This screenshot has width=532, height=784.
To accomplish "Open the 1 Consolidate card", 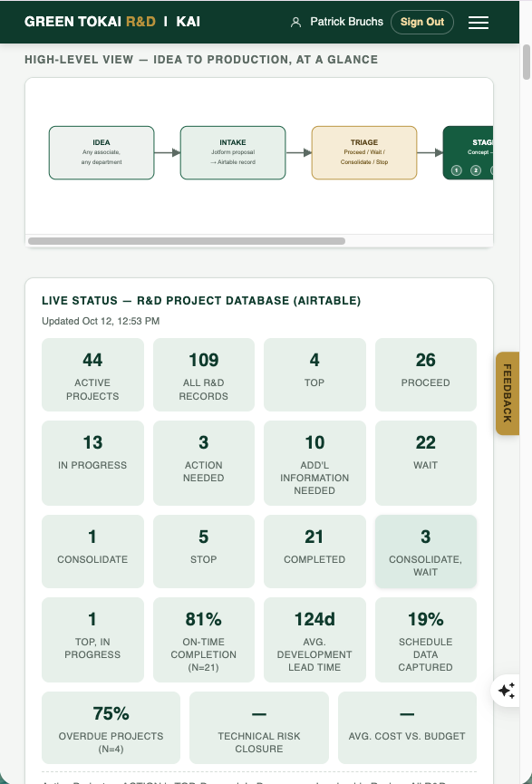I will (92, 551).
